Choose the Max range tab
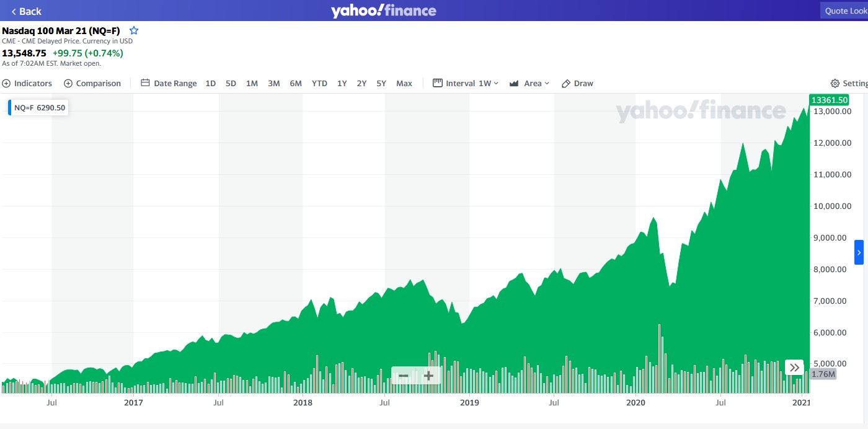868x429 pixels. pos(404,83)
